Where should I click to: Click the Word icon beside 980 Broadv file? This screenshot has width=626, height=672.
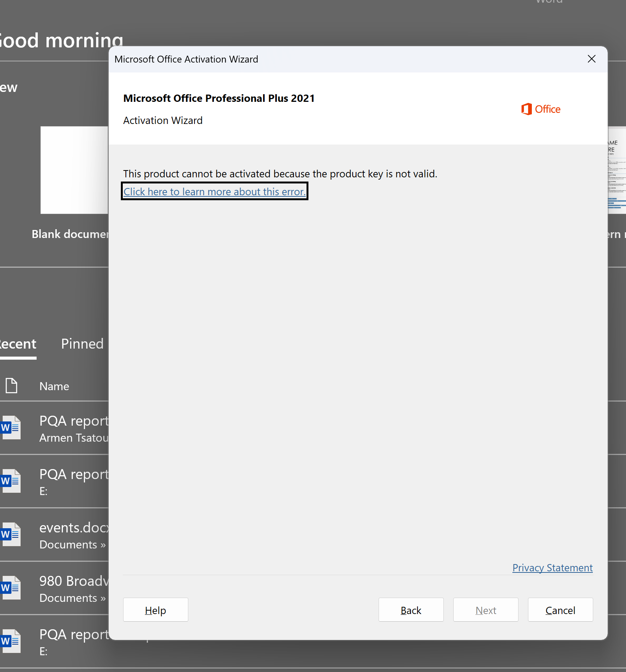(x=11, y=588)
